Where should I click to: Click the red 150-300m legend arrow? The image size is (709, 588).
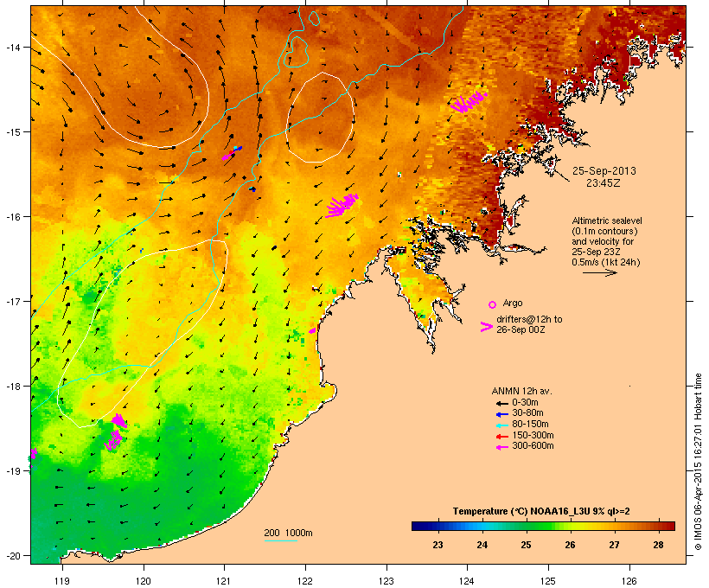coord(501,437)
